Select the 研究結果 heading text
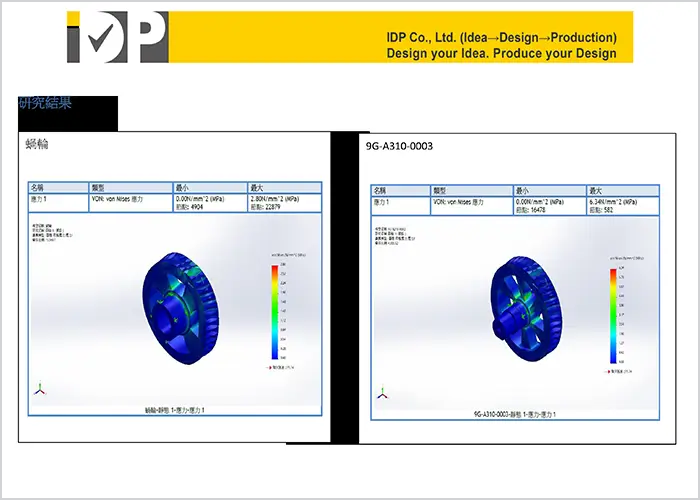 click(45, 104)
